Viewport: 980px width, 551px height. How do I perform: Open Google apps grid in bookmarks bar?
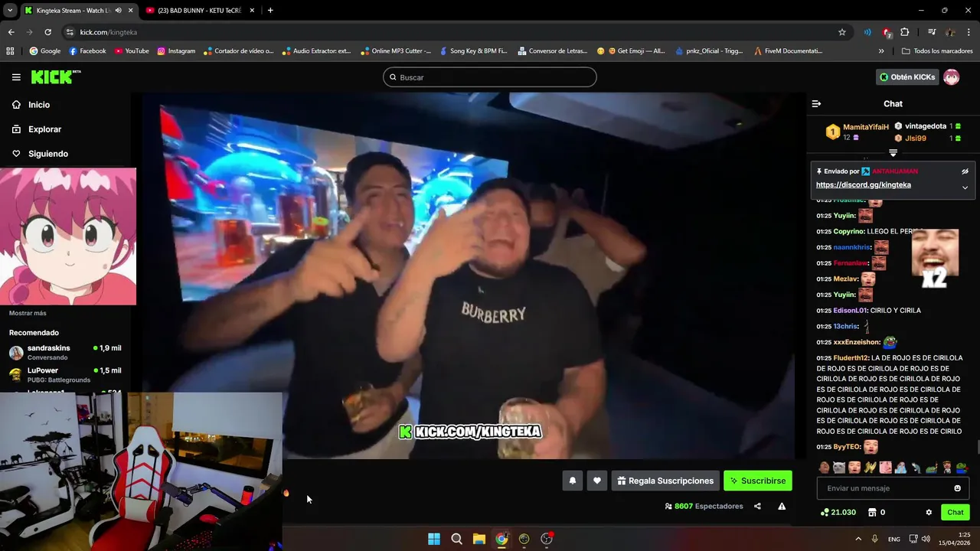tap(10, 51)
